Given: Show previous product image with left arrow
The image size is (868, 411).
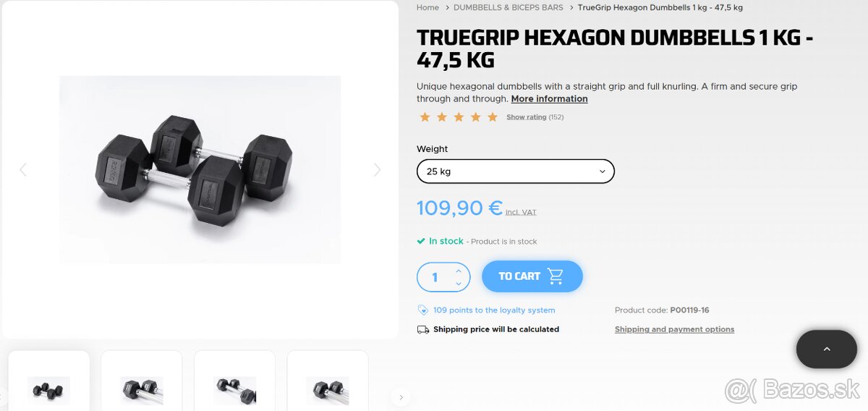Looking at the screenshot, I should click(x=22, y=170).
